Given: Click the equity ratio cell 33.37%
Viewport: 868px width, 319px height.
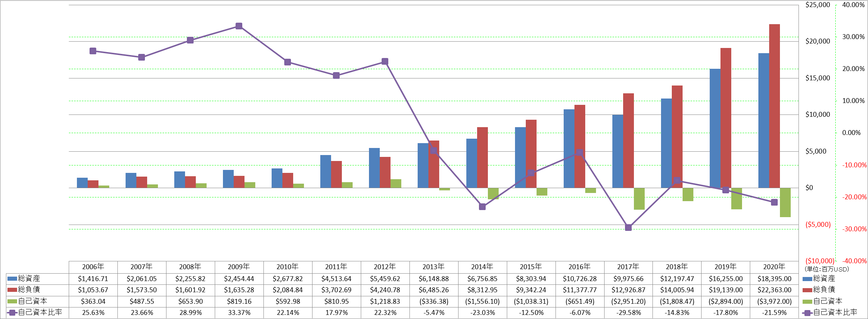Looking at the screenshot, I should [x=239, y=313].
